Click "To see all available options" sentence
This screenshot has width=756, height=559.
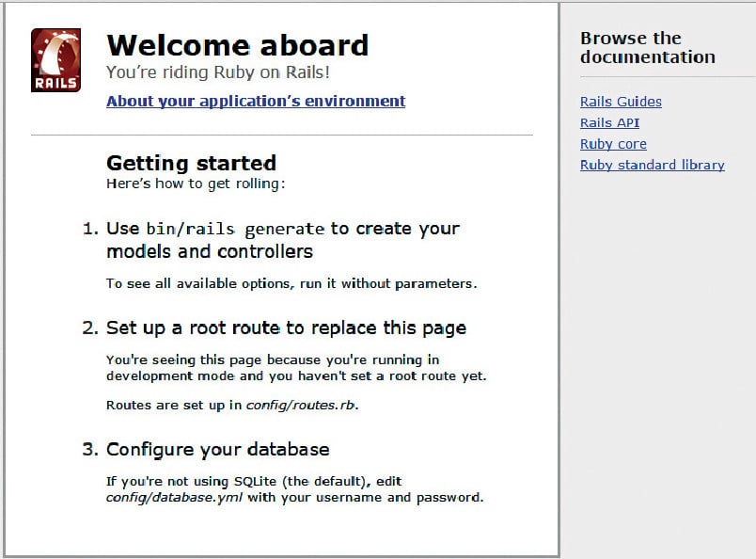291,283
